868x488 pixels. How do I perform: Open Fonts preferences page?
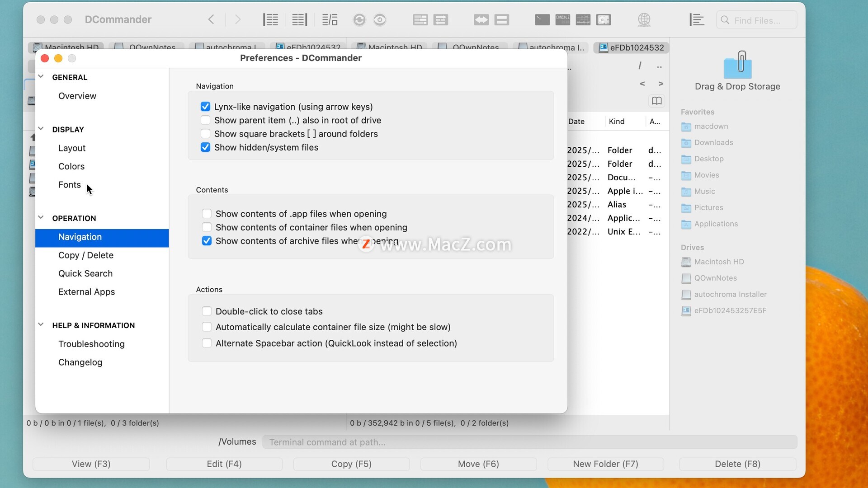tap(70, 185)
